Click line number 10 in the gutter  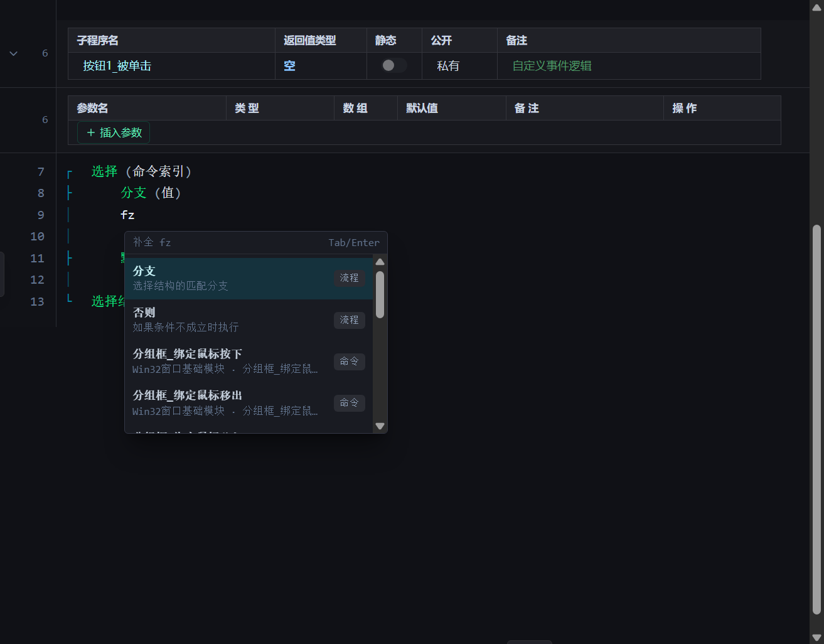coord(37,237)
